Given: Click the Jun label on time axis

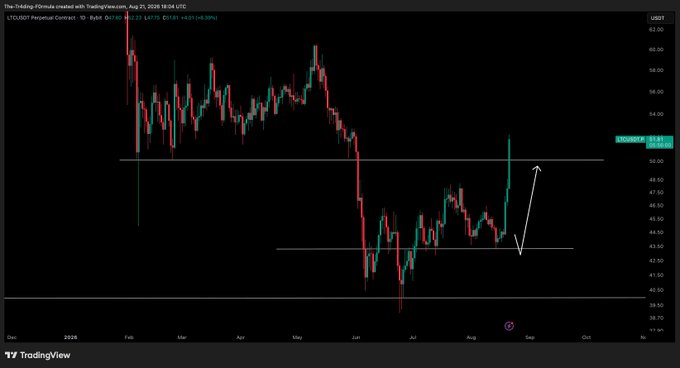Looking at the screenshot, I should 356,337.
